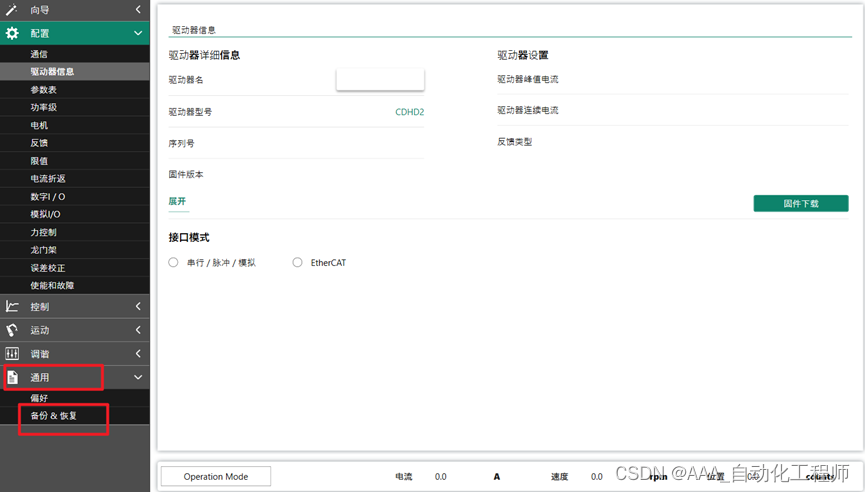Viewport: 865px width, 492px height.
Task: Open the 使能和故障 menu item
Action: (74, 286)
